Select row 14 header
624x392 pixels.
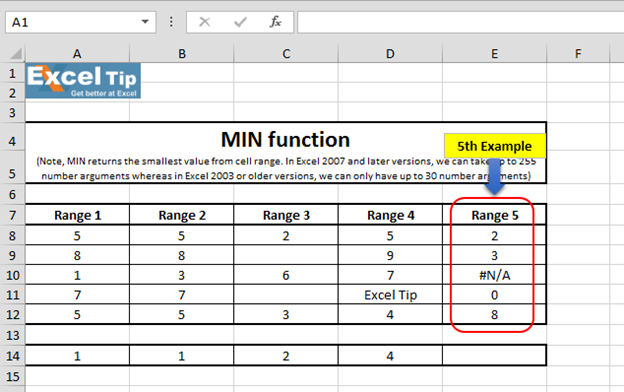click(x=12, y=355)
